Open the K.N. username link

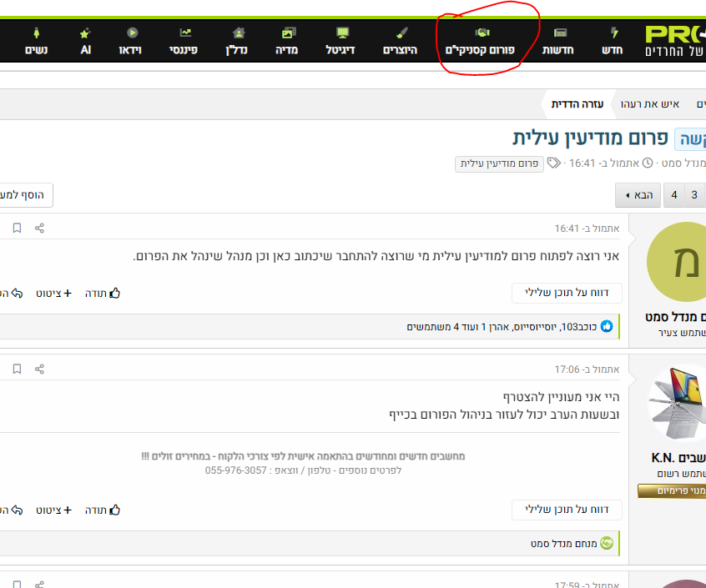coord(678,459)
